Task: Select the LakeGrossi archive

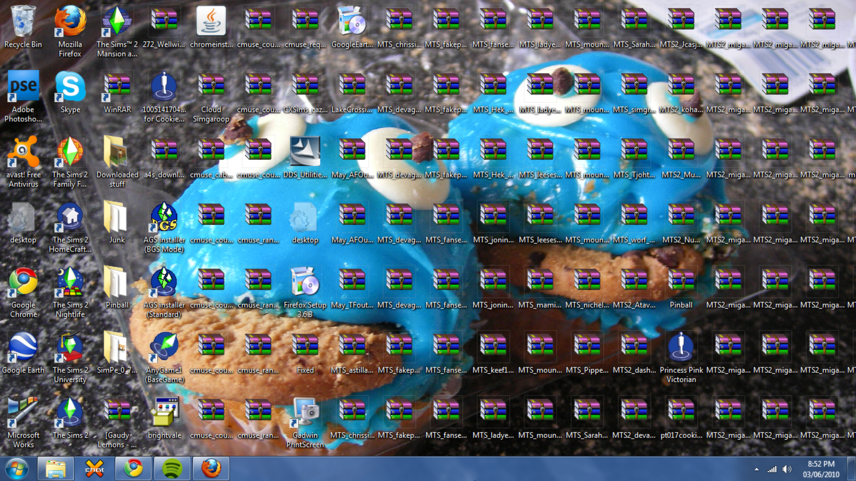Action: [352, 92]
